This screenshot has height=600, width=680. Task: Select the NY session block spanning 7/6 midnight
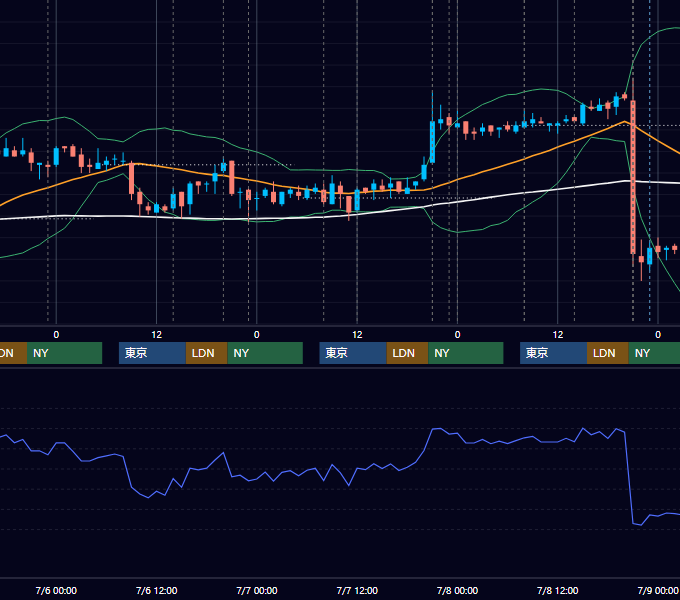pyautogui.click(x=64, y=353)
